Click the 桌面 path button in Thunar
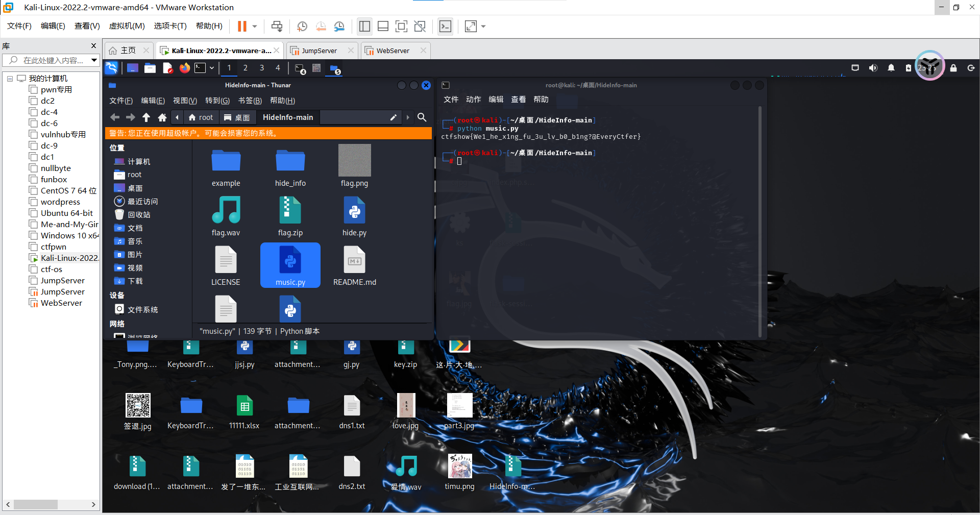The height and width of the screenshot is (515, 980). pyautogui.click(x=237, y=117)
